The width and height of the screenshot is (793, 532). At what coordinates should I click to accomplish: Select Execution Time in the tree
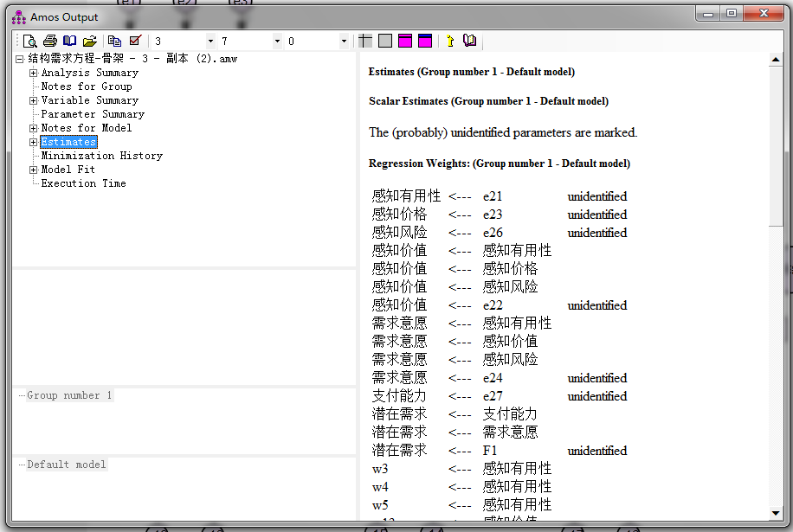(x=83, y=183)
